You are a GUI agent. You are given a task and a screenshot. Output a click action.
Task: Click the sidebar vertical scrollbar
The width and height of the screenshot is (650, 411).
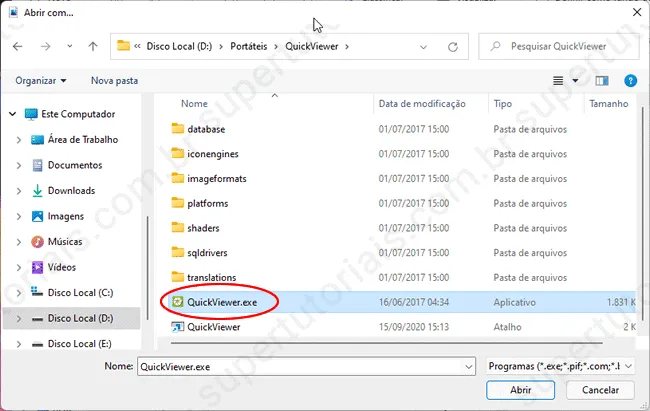(x=148, y=267)
